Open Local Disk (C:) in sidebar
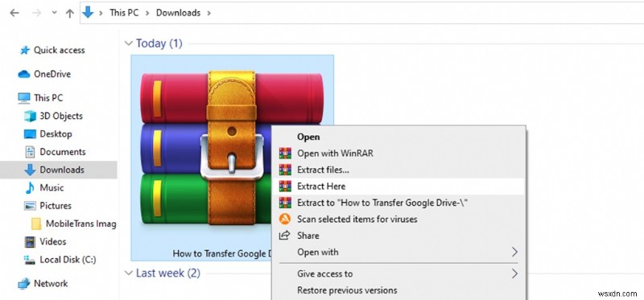This screenshot has height=300, width=644. [68, 260]
